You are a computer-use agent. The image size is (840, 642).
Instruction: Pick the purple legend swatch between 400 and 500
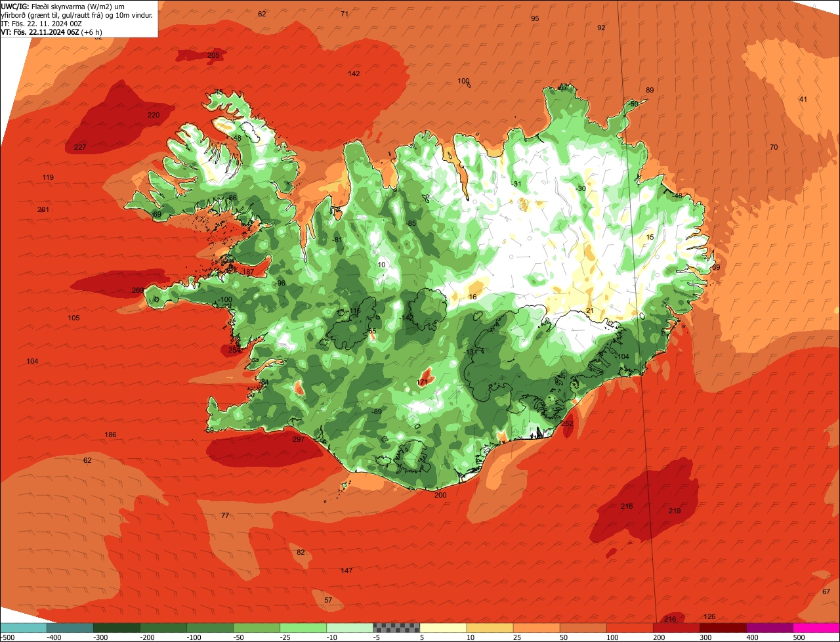pos(769,628)
